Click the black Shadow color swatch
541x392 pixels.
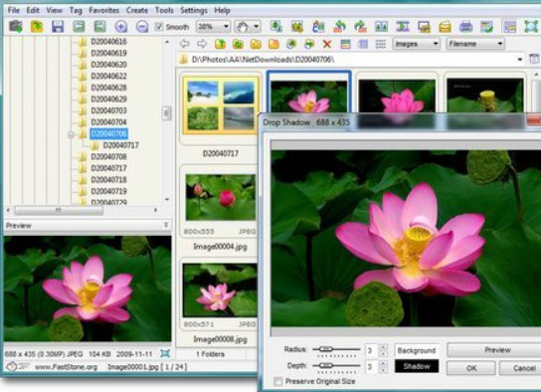pyautogui.click(x=417, y=366)
